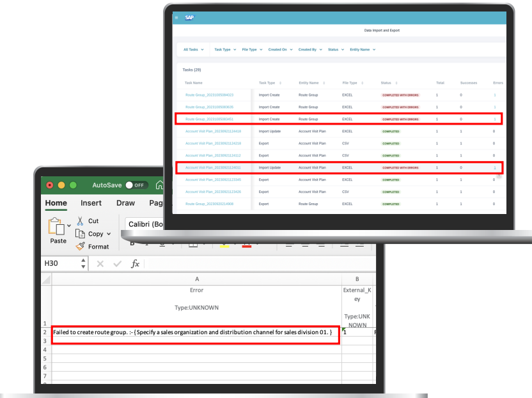The image size is (532, 398).
Task: Open the Task Type filter dropdown
Action: click(225, 49)
